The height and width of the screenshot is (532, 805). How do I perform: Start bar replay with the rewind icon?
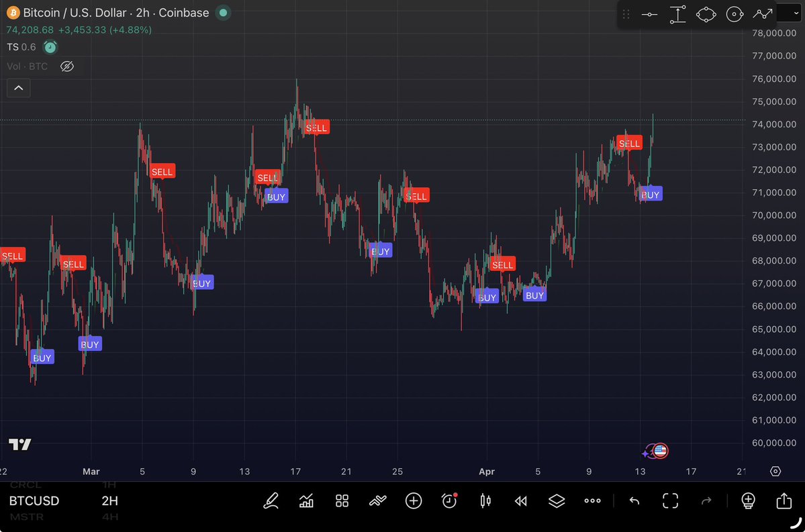pos(520,500)
